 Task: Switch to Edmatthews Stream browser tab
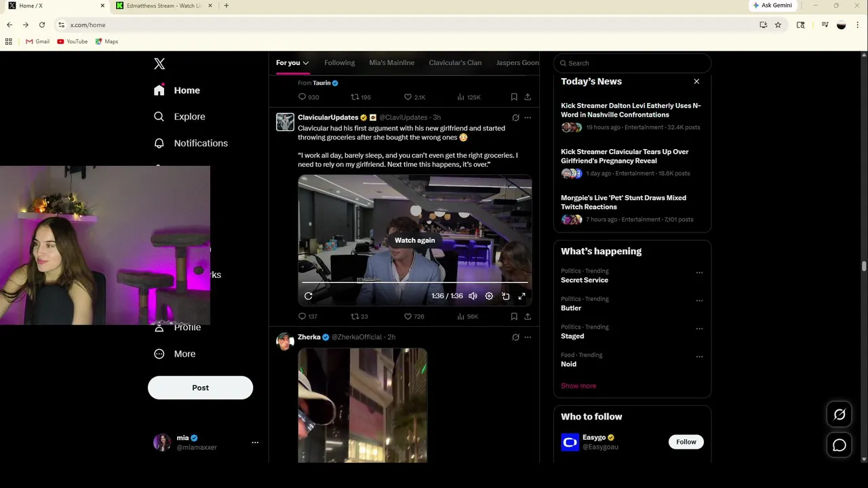click(164, 5)
